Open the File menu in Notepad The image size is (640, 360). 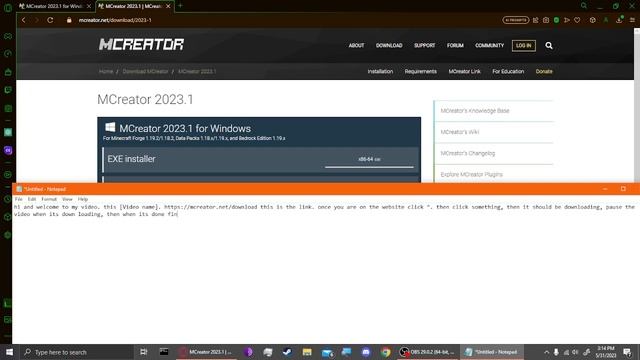pyautogui.click(x=18, y=199)
